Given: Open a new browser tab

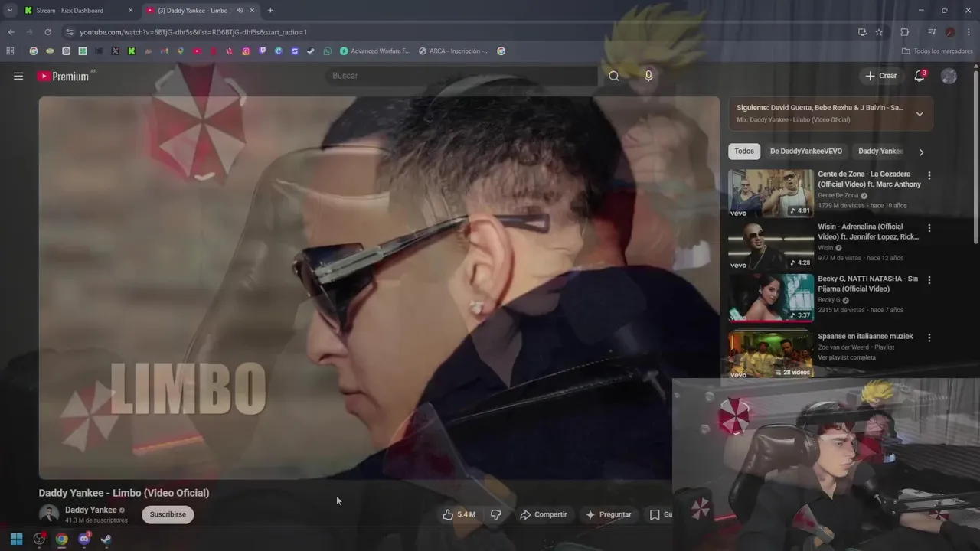Looking at the screenshot, I should 270,11.
